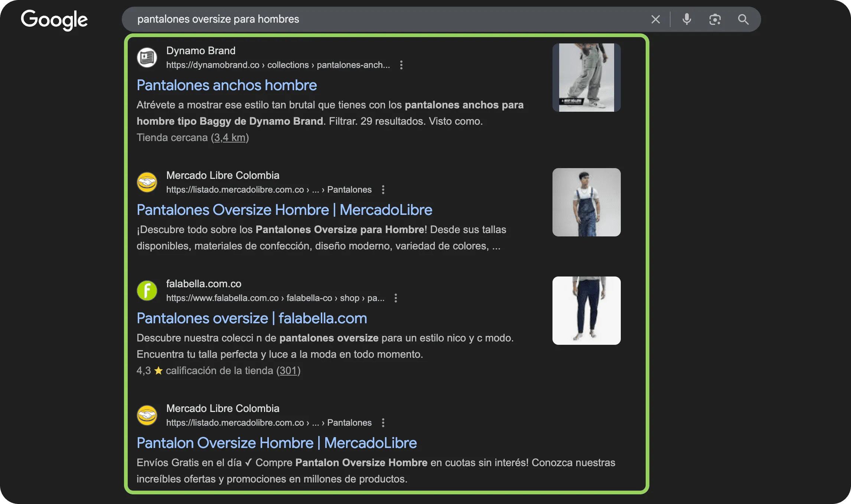Click the Falabella green favicon
851x504 pixels.
click(x=147, y=291)
